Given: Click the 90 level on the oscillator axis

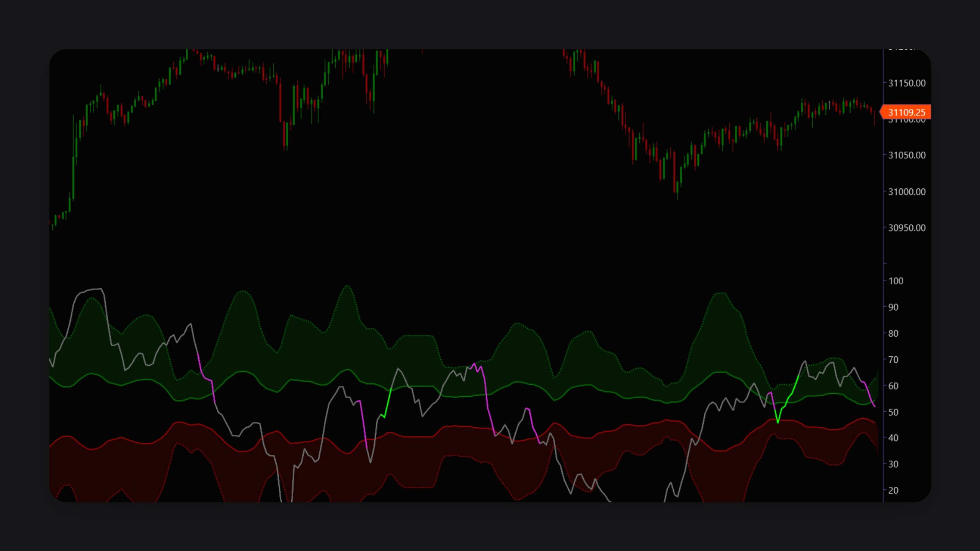Looking at the screenshot, I should tap(893, 307).
